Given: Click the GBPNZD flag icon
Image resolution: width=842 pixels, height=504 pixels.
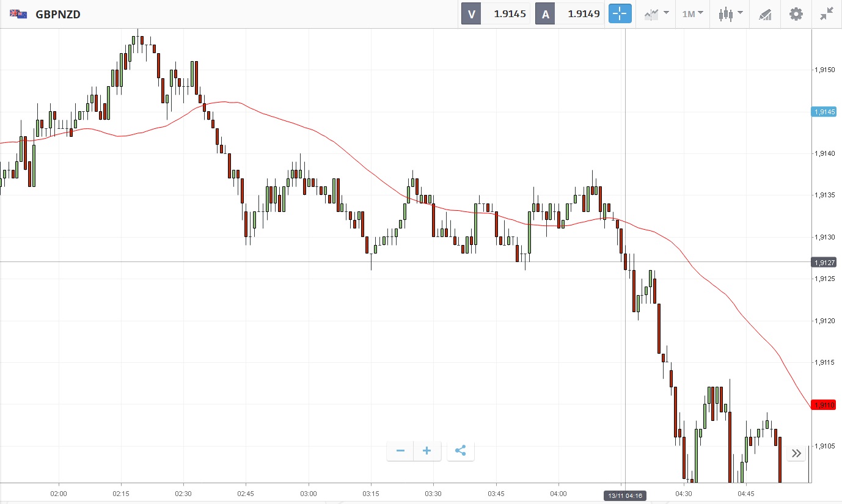Looking at the screenshot, I should coord(17,13).
